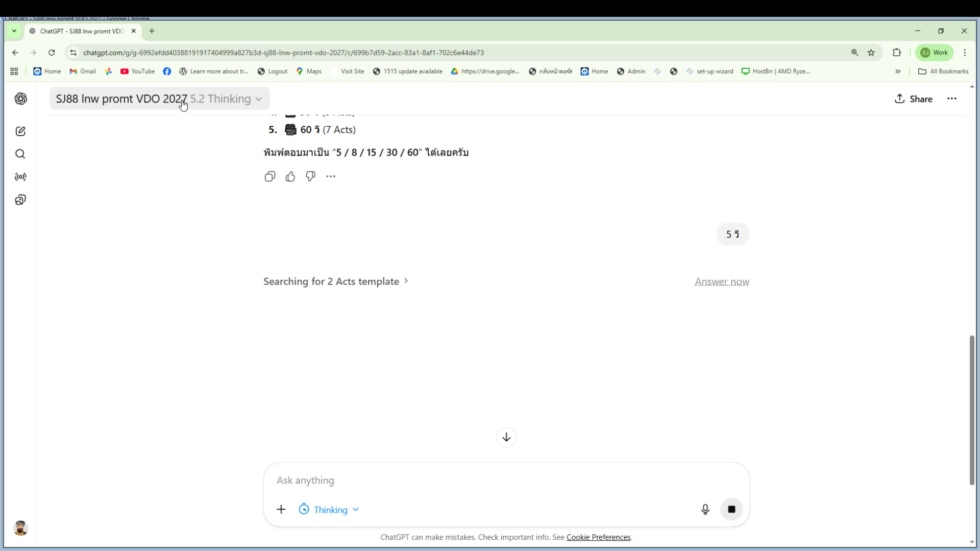Image resolution: width=980 pixels, height=551 pixels.
Task: Click the microphone dictate icon
Action: (x=705, y=509)
